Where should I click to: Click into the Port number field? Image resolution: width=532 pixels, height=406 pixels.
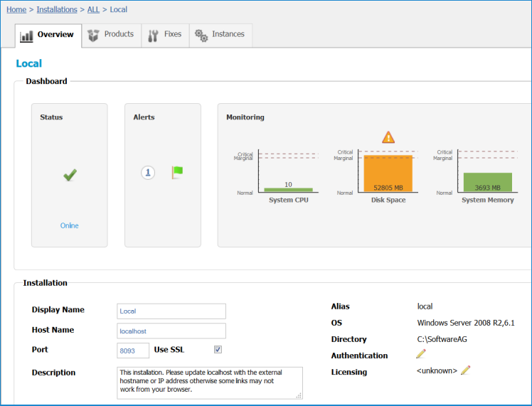pyautogui.click(x=133, y=351)
